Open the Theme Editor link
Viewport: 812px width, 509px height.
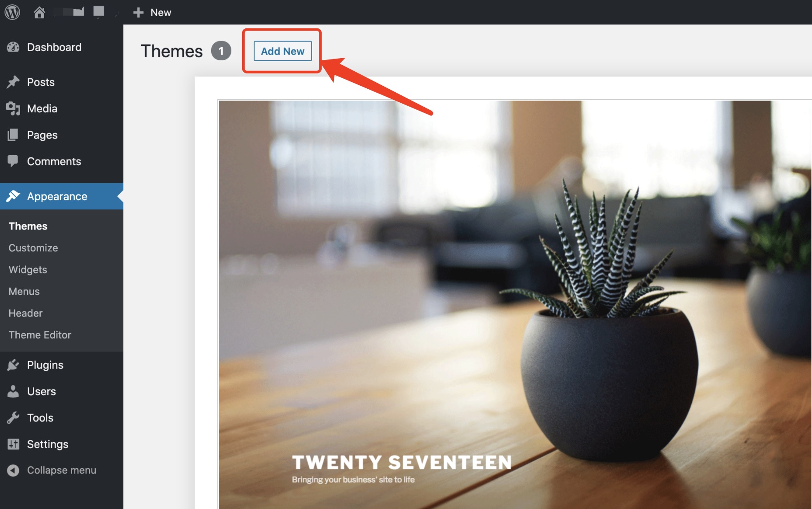pos(40,335)
